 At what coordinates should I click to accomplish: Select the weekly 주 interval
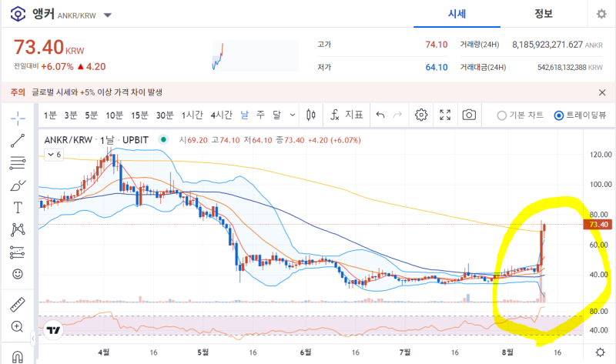[260, 115]
